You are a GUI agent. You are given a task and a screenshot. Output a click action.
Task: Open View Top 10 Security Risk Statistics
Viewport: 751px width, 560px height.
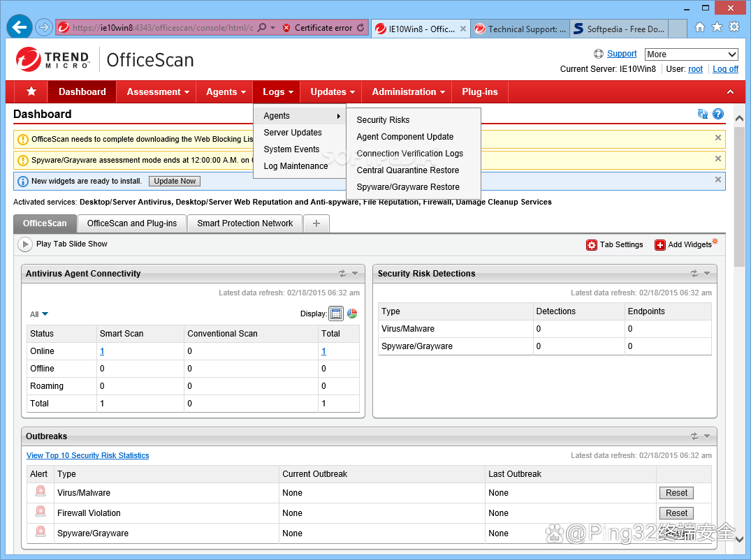(87, 455)
